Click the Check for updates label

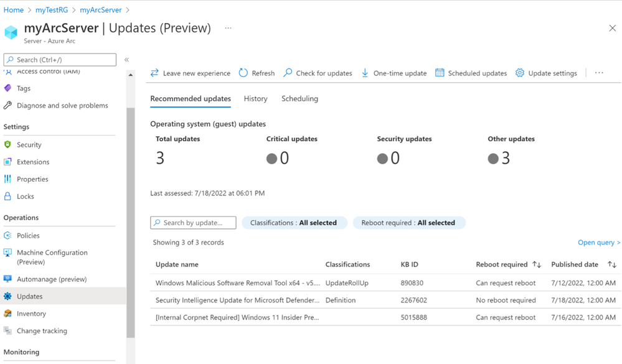(324, 73)
